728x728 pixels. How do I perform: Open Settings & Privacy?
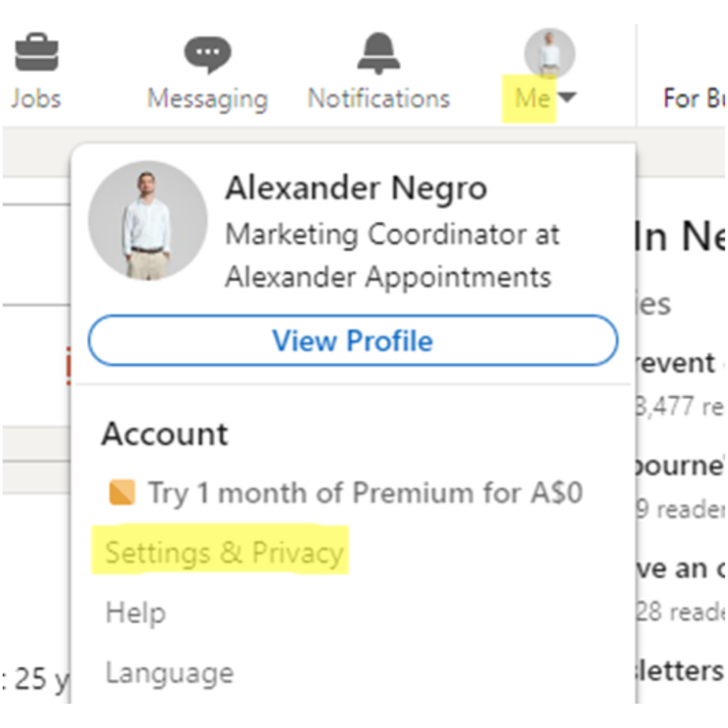(224, 553)
